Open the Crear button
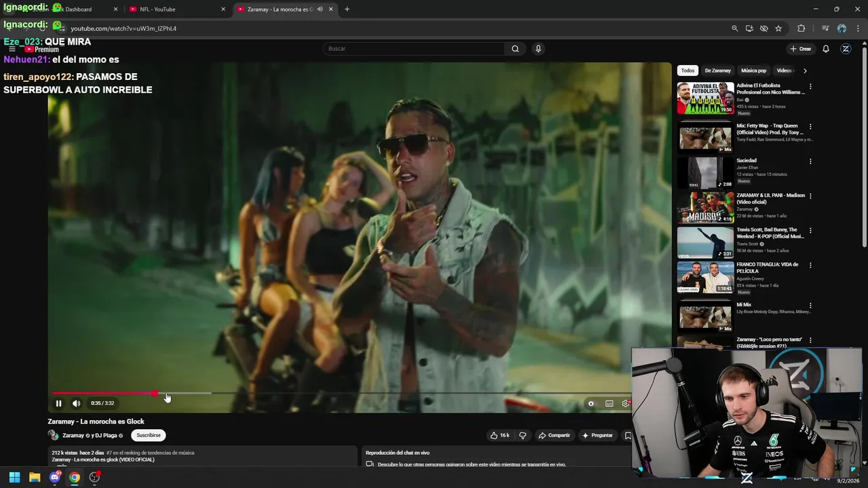868x488 pixels. [800, 49]
